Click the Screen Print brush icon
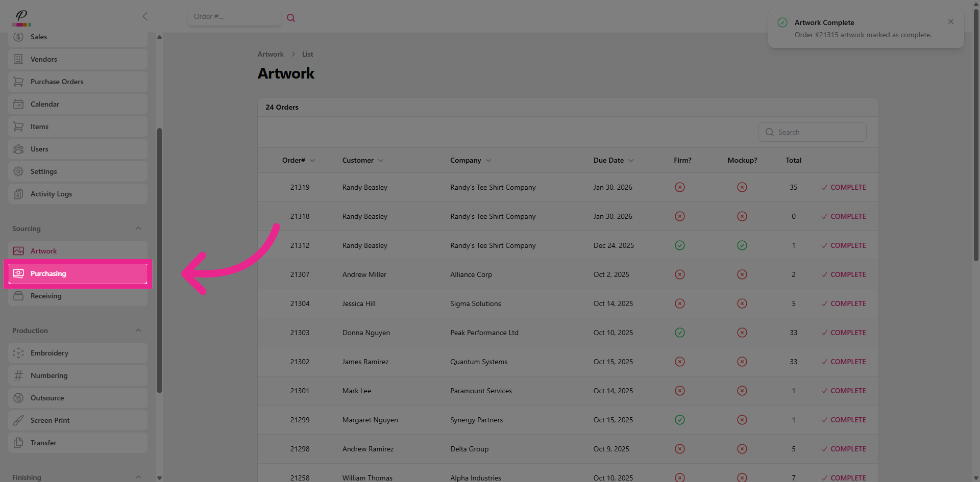Screen dimensions: 980x482 click(18, 420)
